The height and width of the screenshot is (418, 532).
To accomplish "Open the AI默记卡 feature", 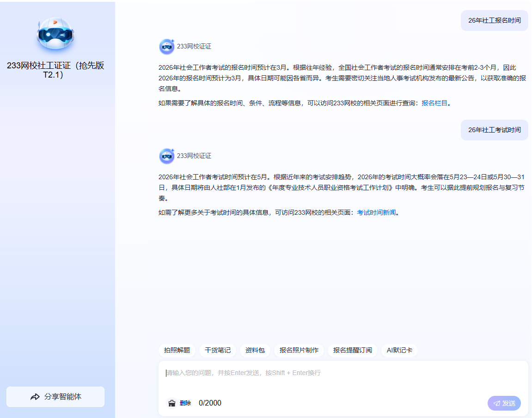I will (x=399, y=350).
